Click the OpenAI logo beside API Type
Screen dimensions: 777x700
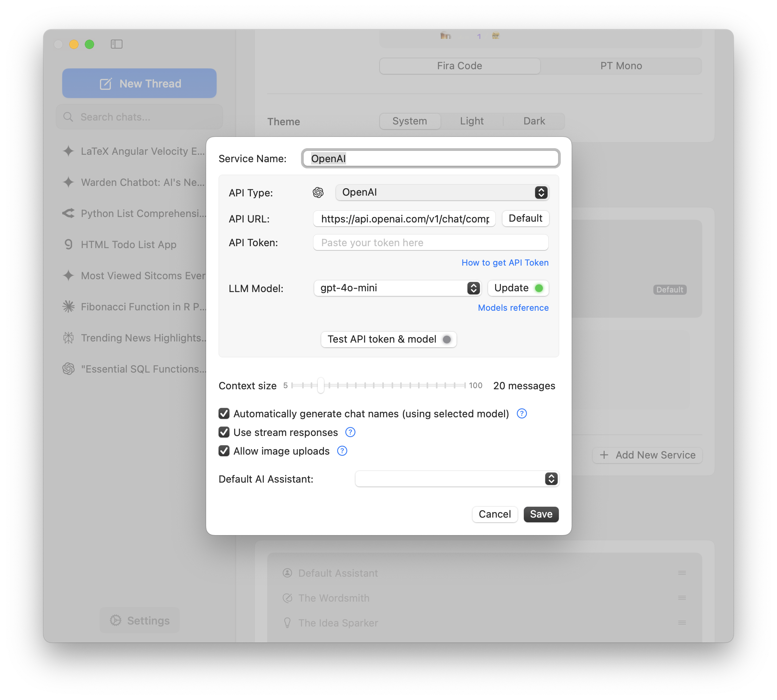pyautogui.click(x=318, y=192)
